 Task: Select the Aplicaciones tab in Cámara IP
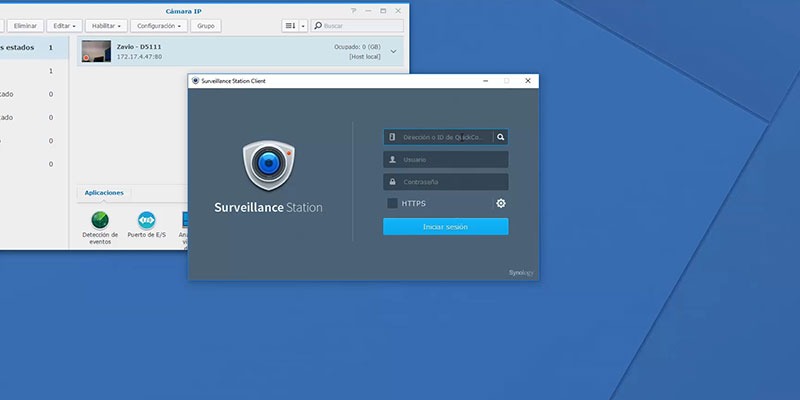coord(104,193)
